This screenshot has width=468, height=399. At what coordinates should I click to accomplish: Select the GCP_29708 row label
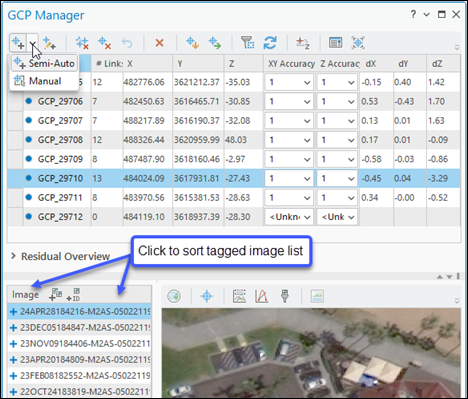point(60,140)
